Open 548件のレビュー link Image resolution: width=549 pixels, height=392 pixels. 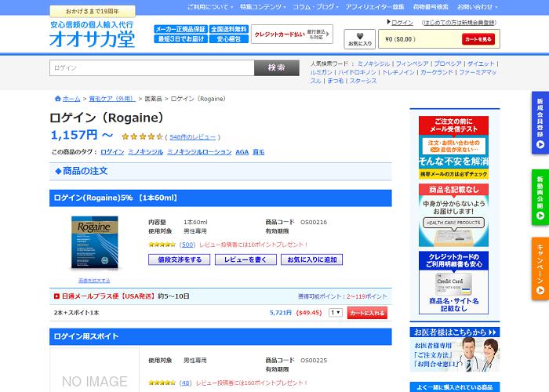[193, 137]
